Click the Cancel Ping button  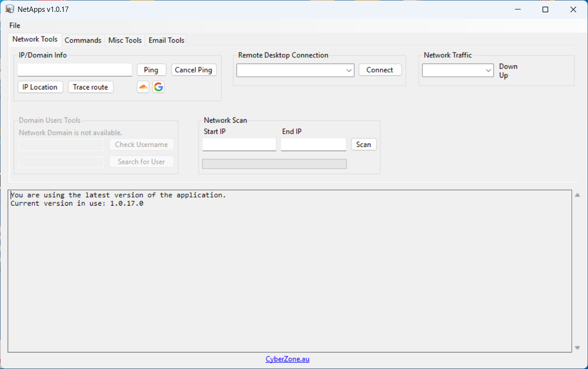tap(193, 70)
